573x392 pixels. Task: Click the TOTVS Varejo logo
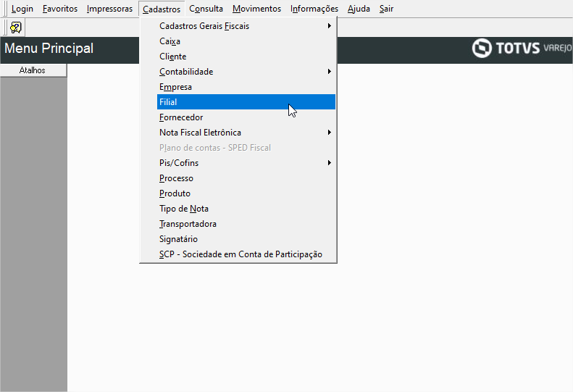click(x=522, y=48)
